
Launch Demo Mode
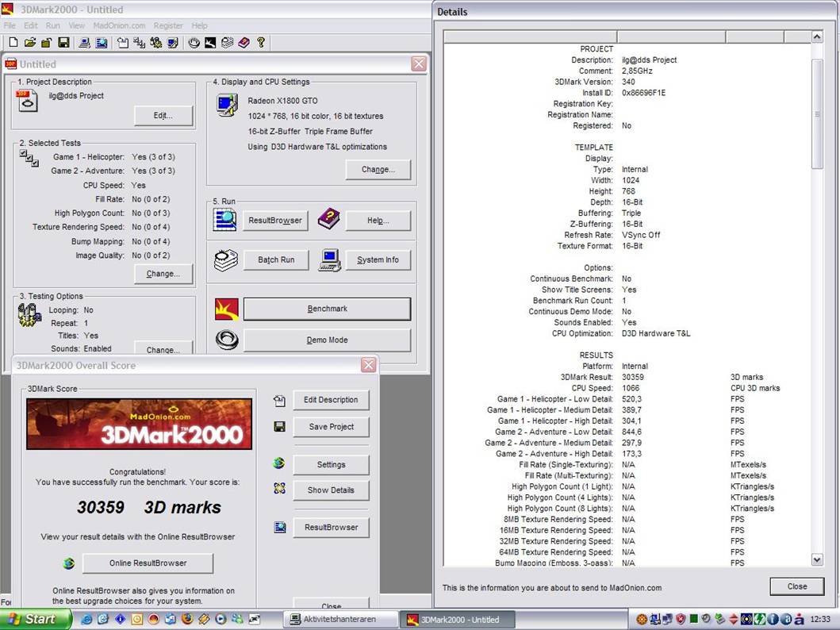point(328,340)
